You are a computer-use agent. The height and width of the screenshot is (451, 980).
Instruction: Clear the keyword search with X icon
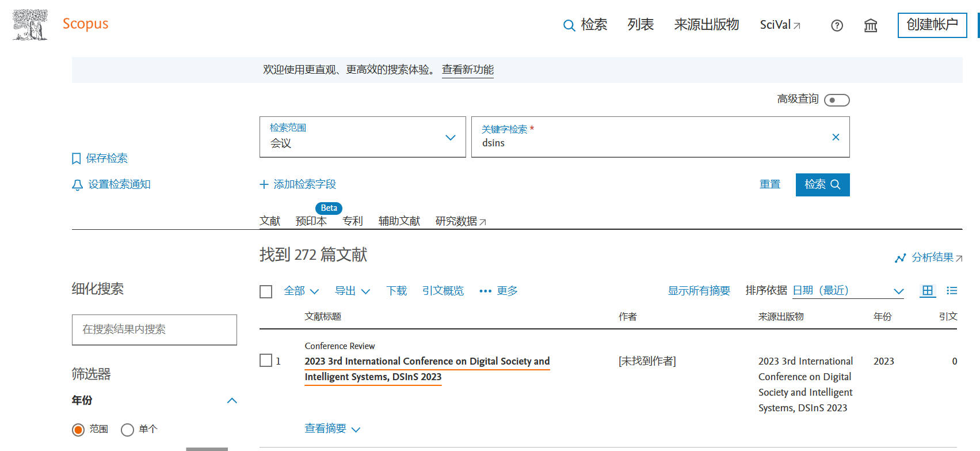coord(836,137)
